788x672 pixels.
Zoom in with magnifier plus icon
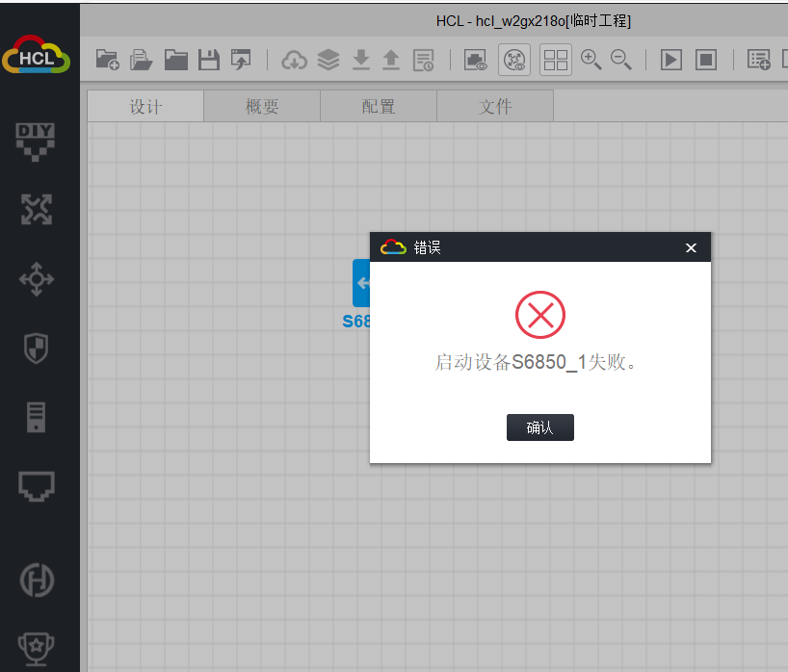[x=591, y=60]
